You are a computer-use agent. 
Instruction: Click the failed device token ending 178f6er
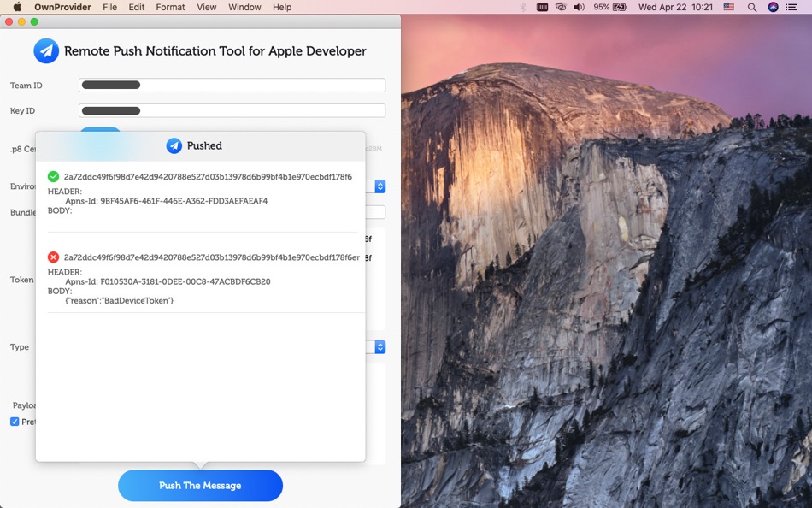coord(212,257)
